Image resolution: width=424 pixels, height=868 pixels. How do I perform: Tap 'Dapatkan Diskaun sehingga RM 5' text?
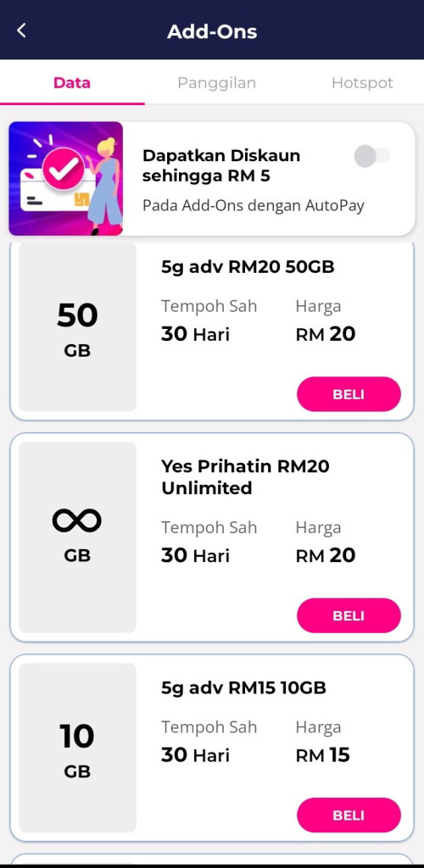[221, 165]
